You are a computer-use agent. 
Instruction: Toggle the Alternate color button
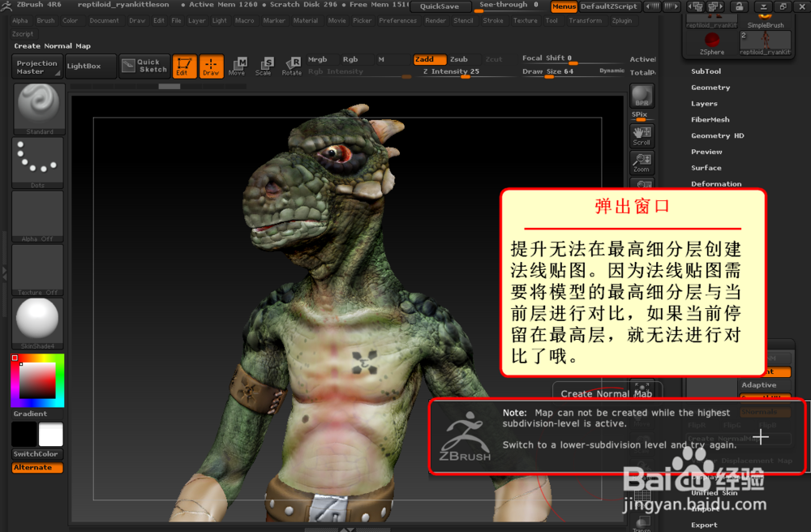(37, 467)
